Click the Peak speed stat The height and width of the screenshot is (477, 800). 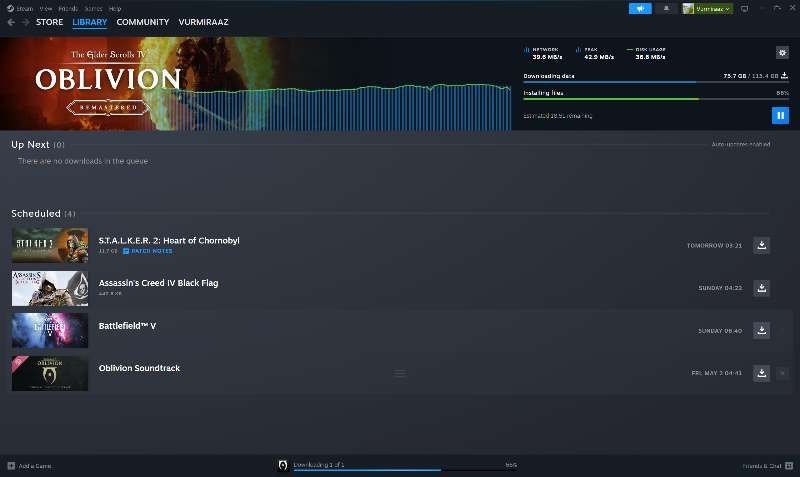pyautogui.click(x=594, y=53)
